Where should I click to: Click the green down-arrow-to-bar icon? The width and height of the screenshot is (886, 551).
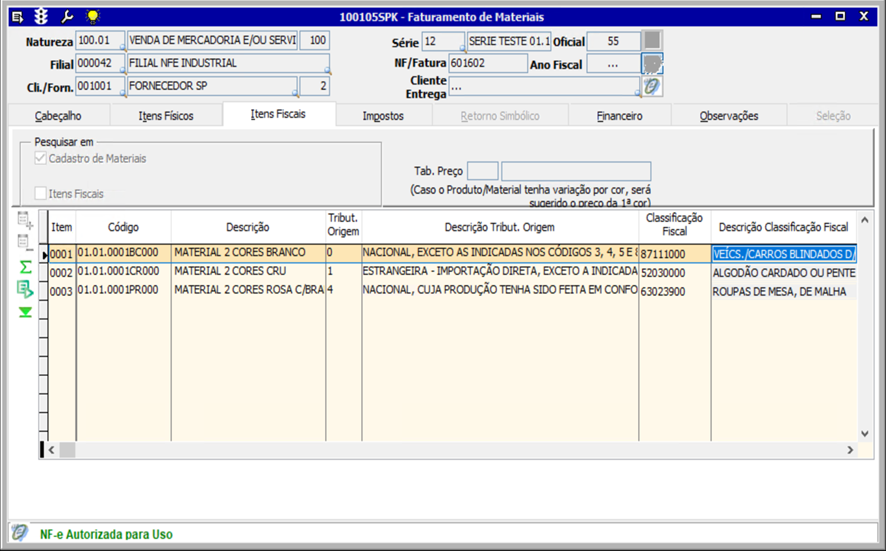(x=25, y=312)
